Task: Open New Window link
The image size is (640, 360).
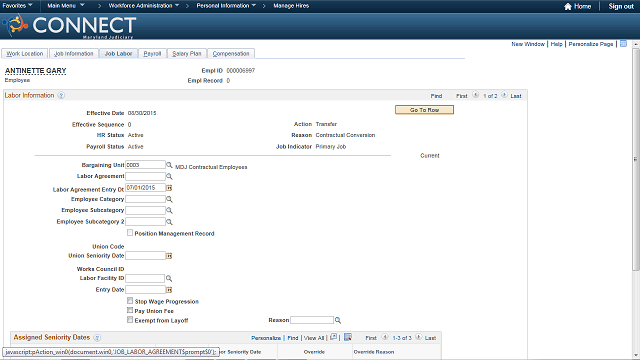Action: (x=528, y=44)
